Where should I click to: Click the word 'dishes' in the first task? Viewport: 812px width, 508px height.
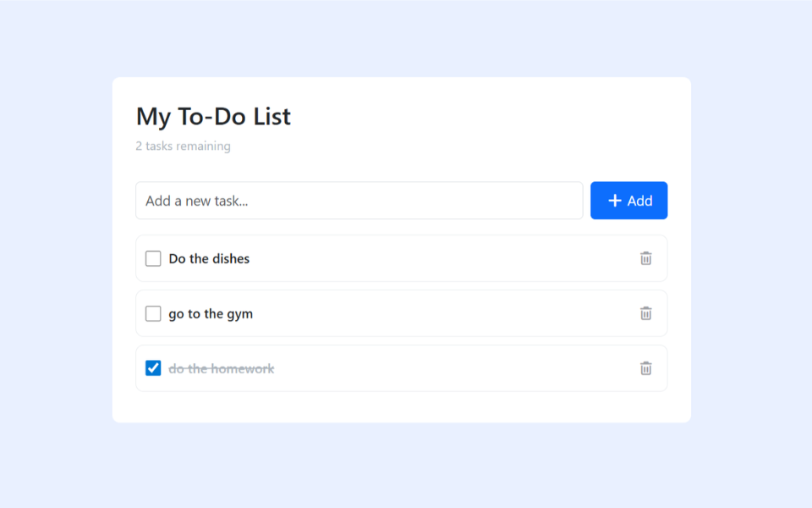(x=231, y=258)
